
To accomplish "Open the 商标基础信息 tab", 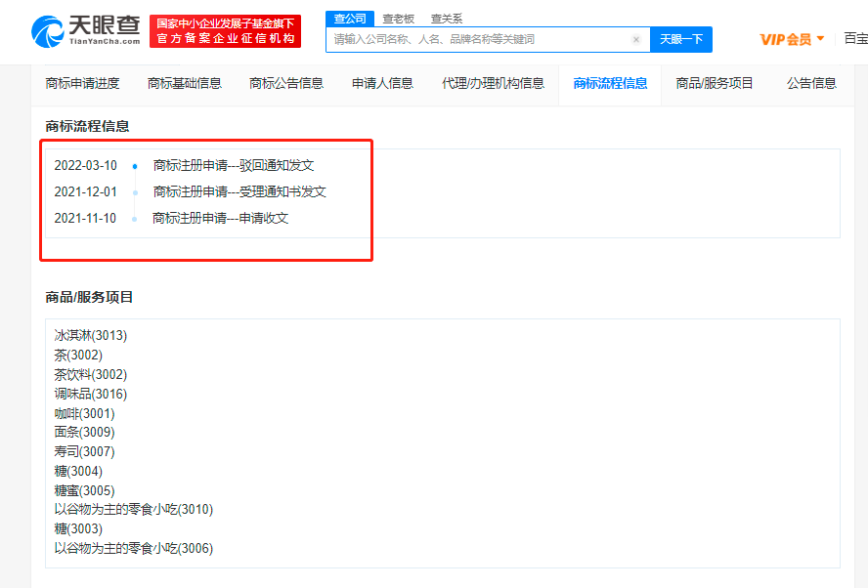I will 185,84.
